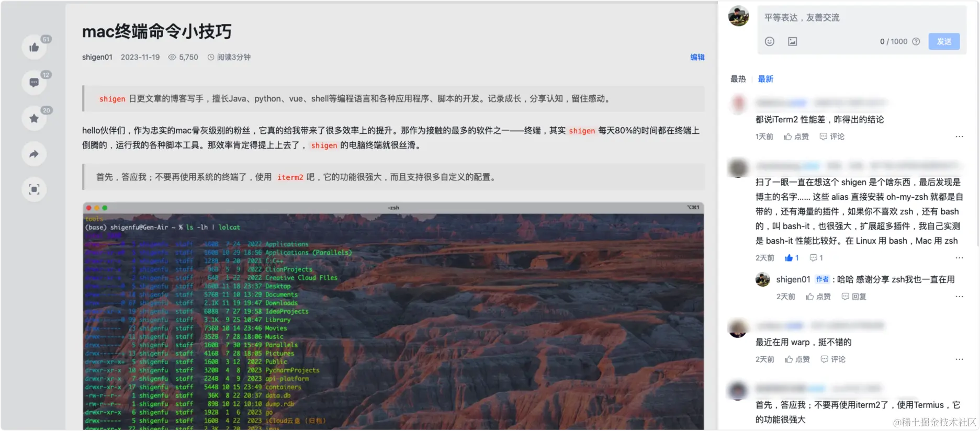Click avatar of iTerm2 性能差 commenter
The width and height of the screenshot is (980, 431).
[738, 104]
